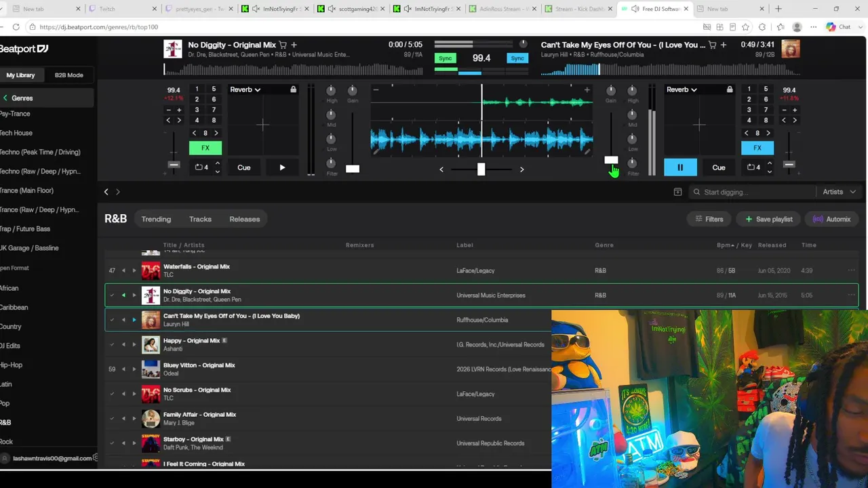Pause the right deck track
Screen dimensions: 868x488
pos(680,167)
